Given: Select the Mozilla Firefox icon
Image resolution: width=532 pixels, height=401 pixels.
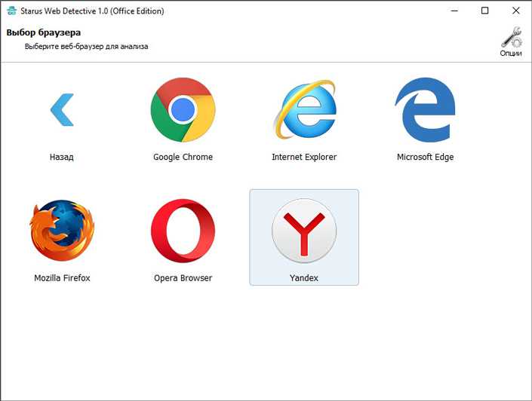Looking at the screenshot, I should 62,231.
